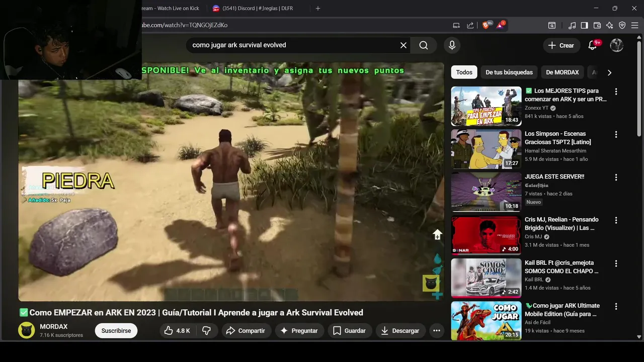Click Hamal Sheratan Mesarthim channel name

(x=555, y=151)
